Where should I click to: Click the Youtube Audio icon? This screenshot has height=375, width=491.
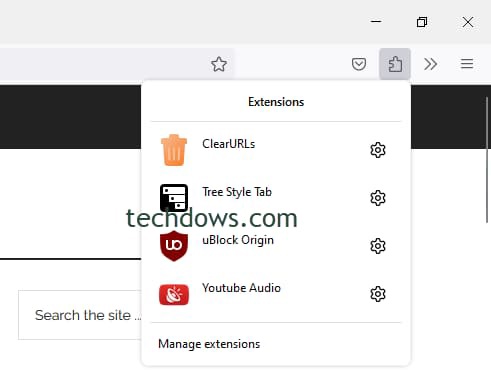(174, 294)
